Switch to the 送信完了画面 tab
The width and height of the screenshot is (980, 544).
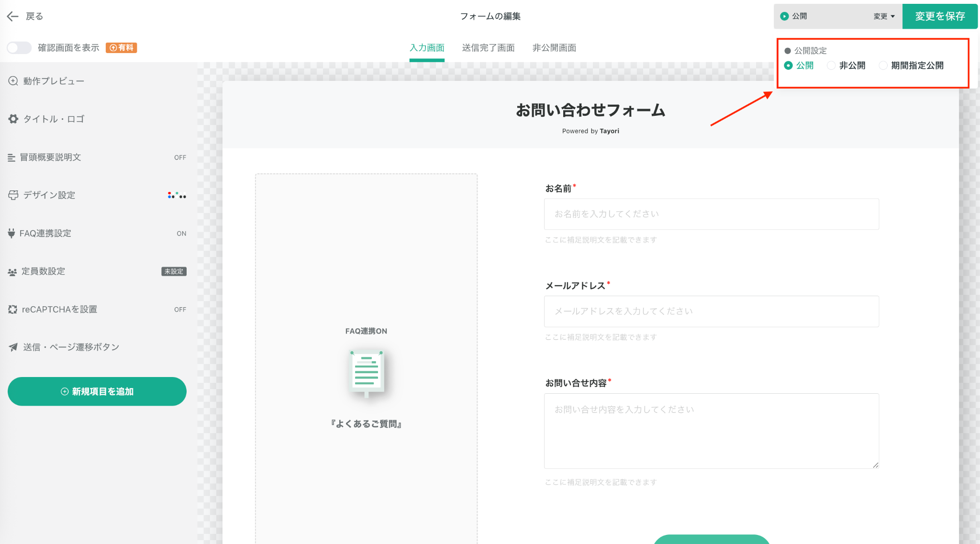pos(488,48)
